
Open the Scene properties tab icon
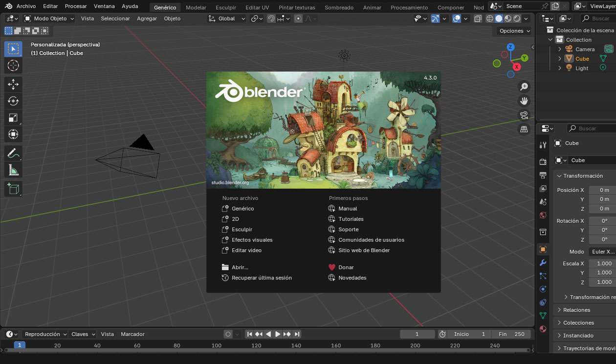point(543,201)
